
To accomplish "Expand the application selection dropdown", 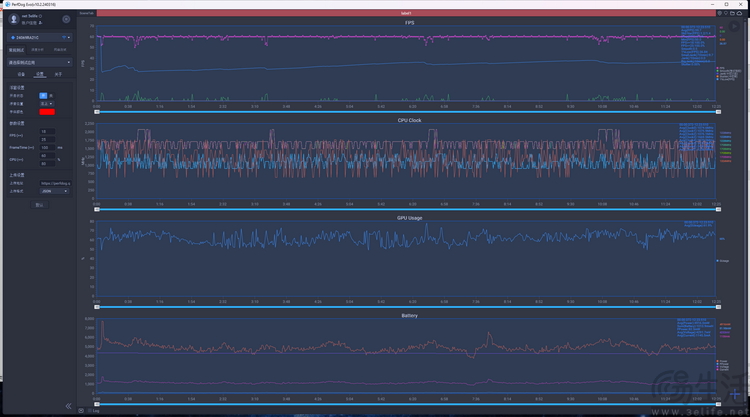I will coord(40,61).
